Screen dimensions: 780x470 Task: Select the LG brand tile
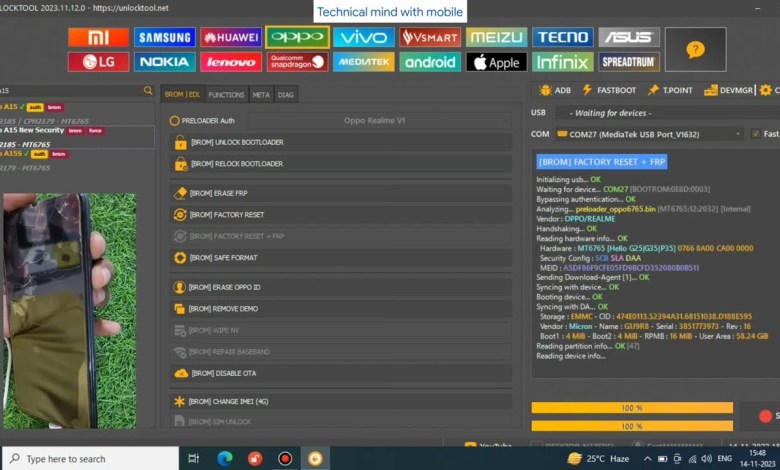coord(98,62)
